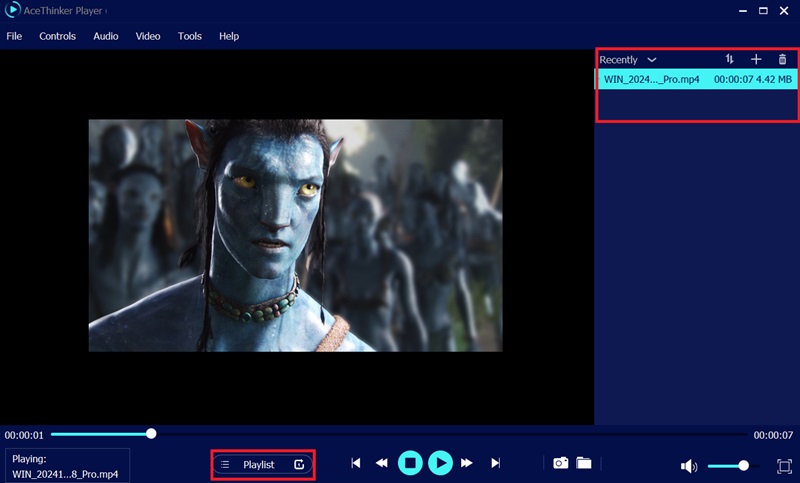Viewport: 800px width, 483px height.
Task: Add a file with the plus icon
Action: (x=756, y=59)
